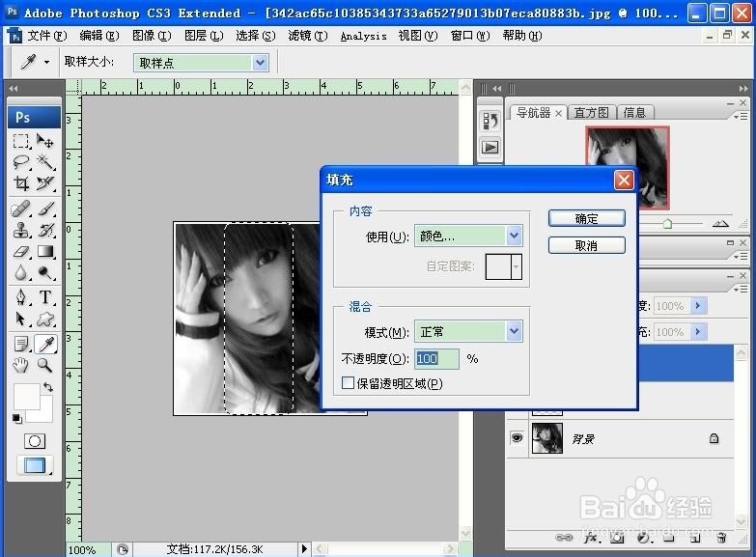
Task: Open the Edit menu
Action: [98, 36]
